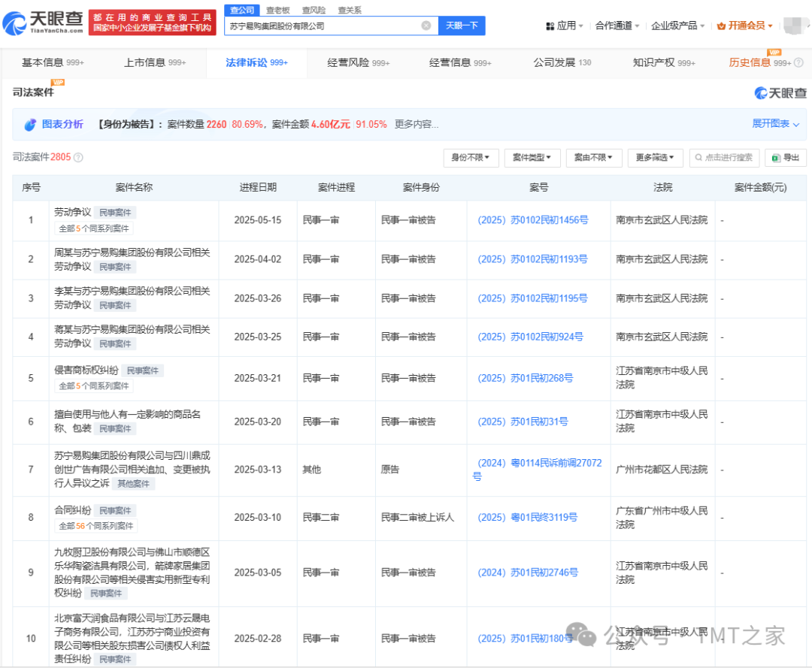Open case number 粤01民终3119号
Viewport: 812px width, 668px height.
click(x=527, y=518)
